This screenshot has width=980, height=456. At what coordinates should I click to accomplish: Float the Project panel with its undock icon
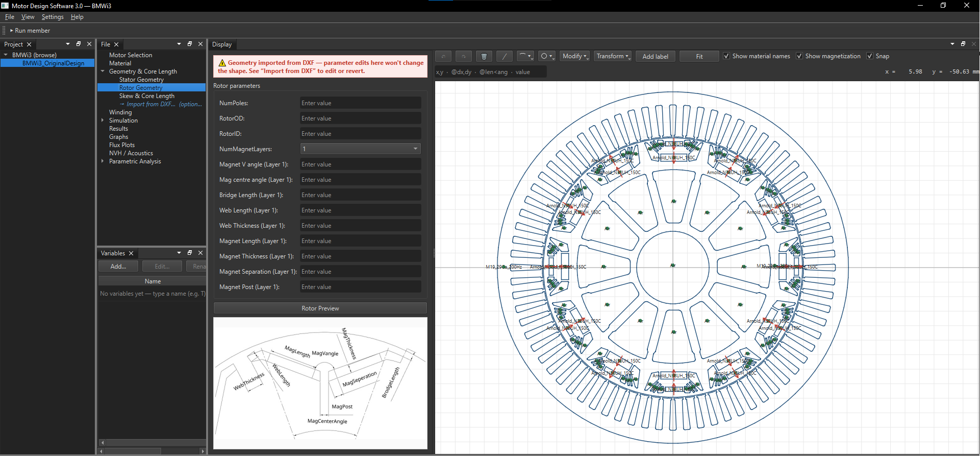tap(79, 44)
